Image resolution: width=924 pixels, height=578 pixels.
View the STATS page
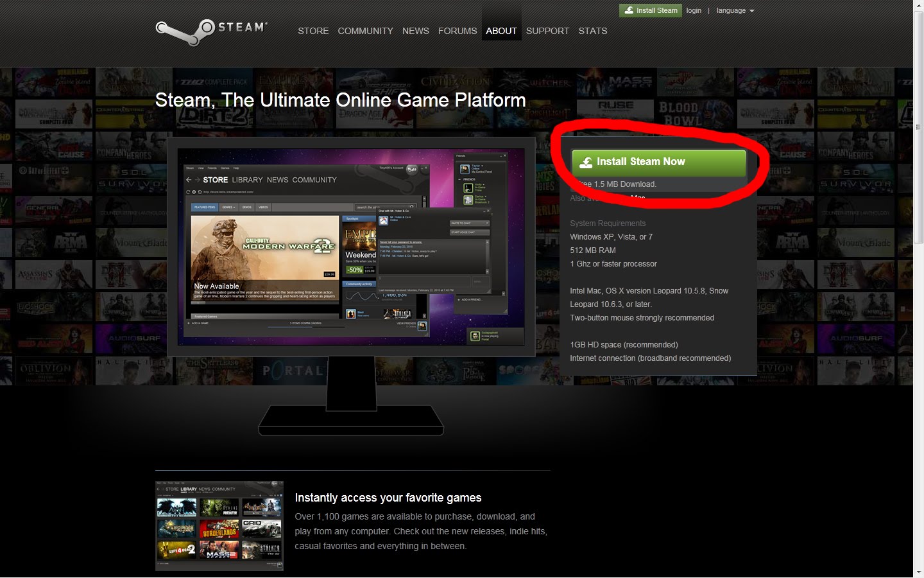click(x=593, y=31)
